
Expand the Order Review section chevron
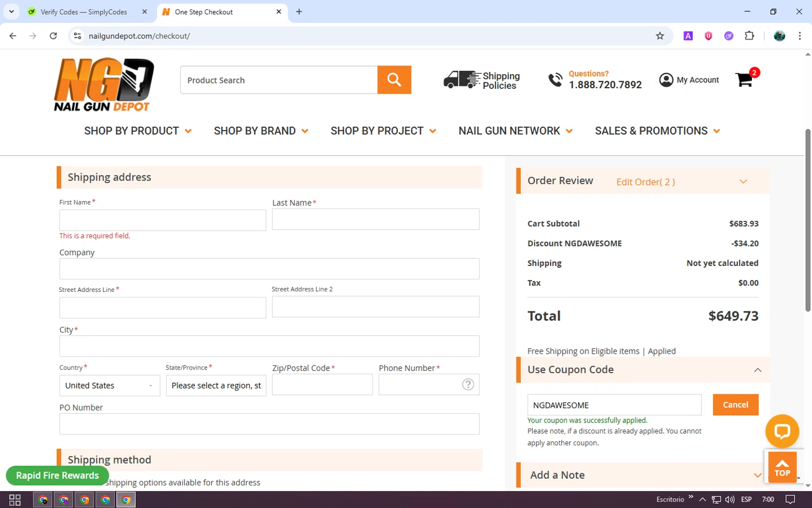743,181
